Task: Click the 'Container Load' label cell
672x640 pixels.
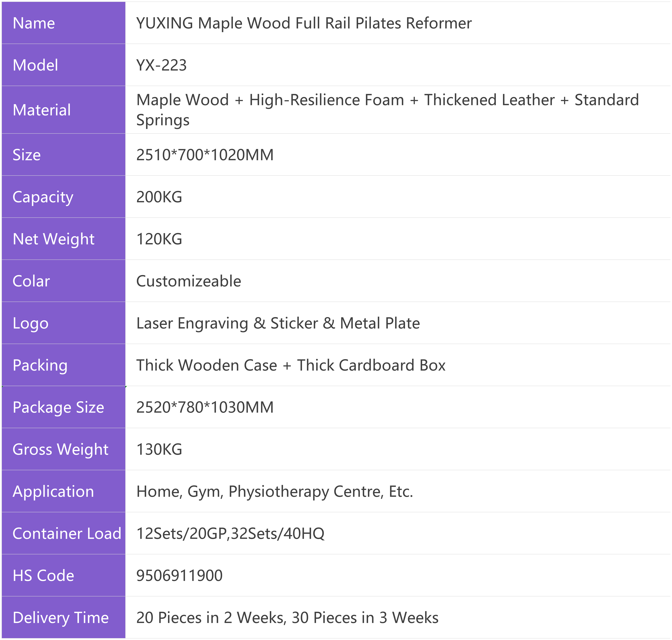Action: [x=64, y=533]
